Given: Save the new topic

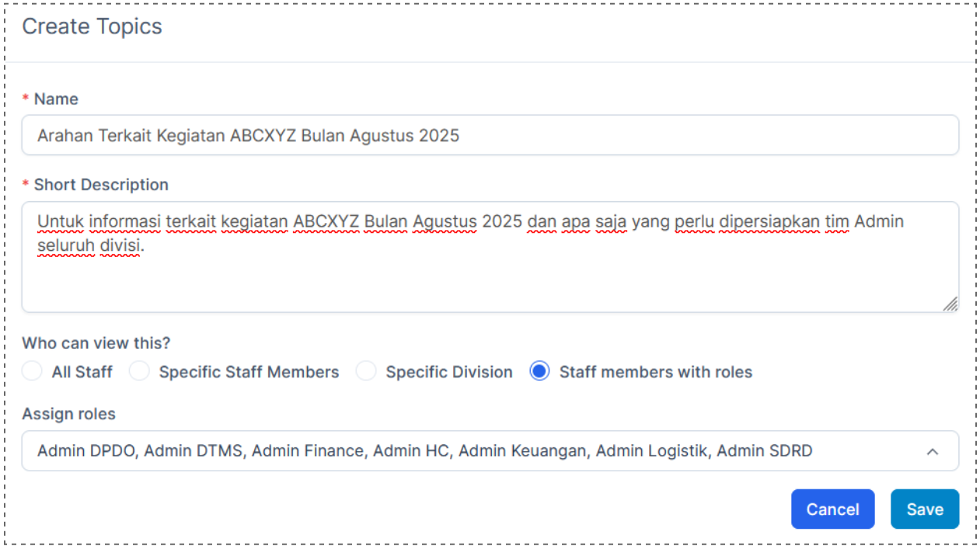Looking at the screenshot, I should click(x=924, y=509).
